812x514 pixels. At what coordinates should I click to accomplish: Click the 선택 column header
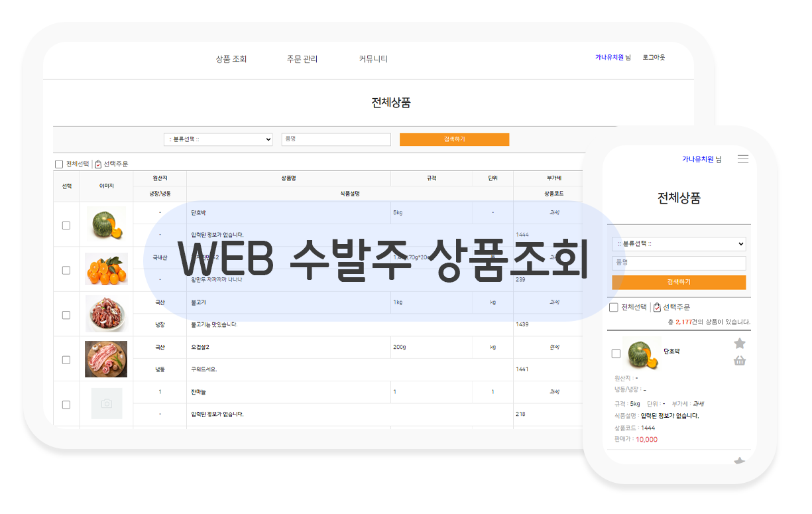point(67,186)
